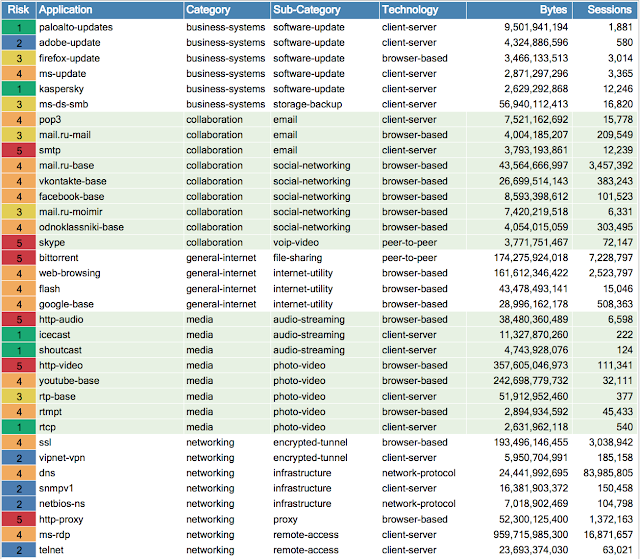
Task: Click the shoutcast application
Action: point(60,350)
